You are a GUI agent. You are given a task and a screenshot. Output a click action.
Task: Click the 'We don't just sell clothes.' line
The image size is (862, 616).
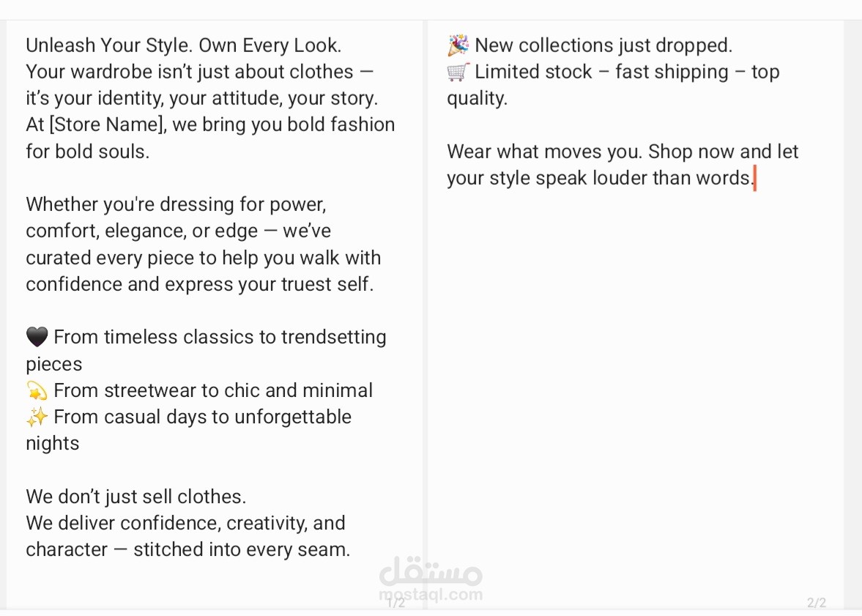(135, 497)
